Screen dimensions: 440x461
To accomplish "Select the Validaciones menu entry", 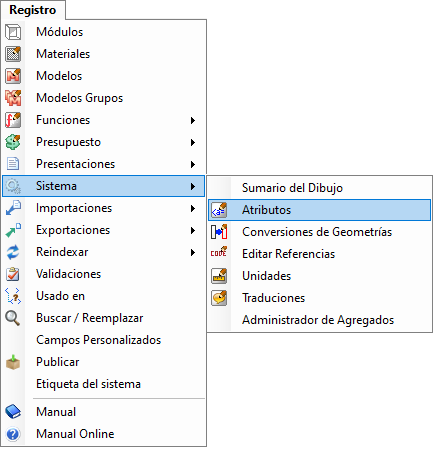I will coord(103,274).
